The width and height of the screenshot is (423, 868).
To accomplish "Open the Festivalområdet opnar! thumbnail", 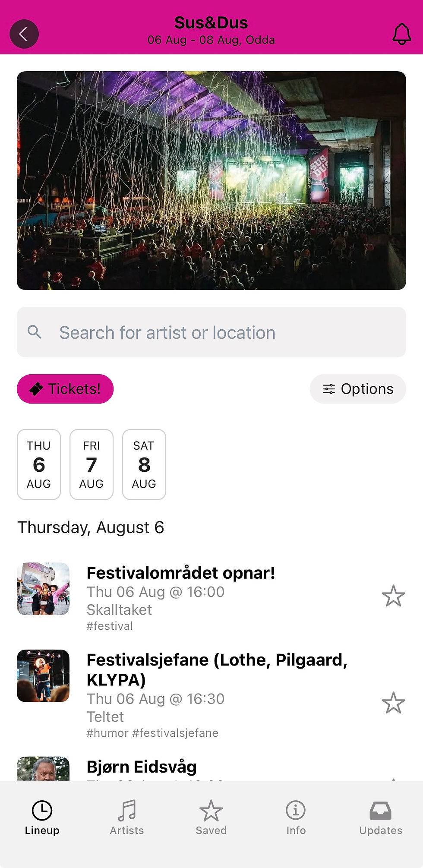I will click(43, 589).
